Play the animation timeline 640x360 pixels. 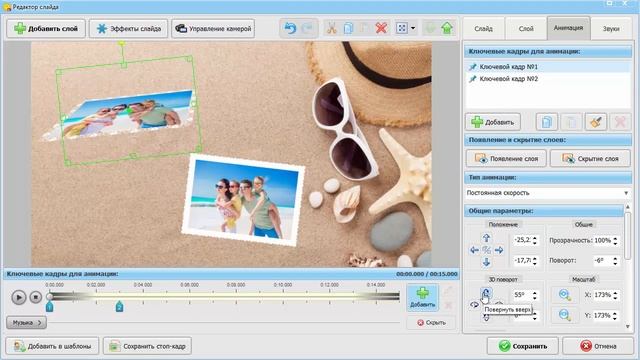18,298
